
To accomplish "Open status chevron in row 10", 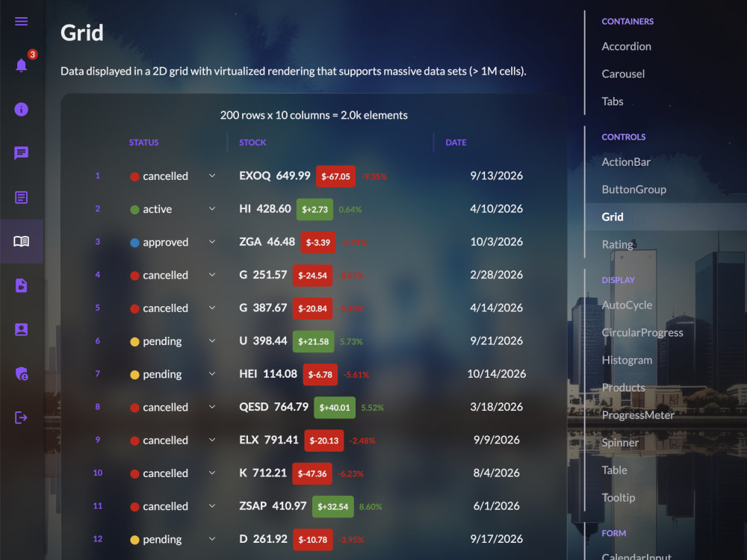I will (x=212, y=473).
